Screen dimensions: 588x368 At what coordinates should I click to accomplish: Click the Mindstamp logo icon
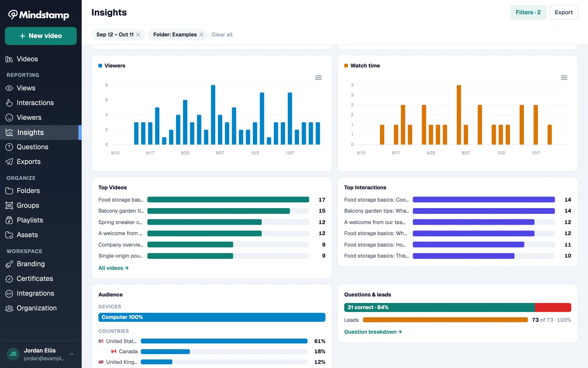13,15
